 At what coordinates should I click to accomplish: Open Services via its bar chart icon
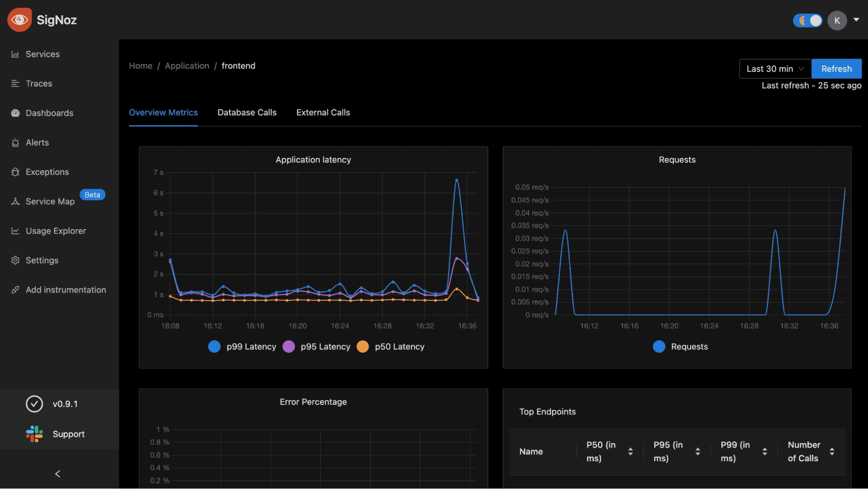click(x=15, y=54)
